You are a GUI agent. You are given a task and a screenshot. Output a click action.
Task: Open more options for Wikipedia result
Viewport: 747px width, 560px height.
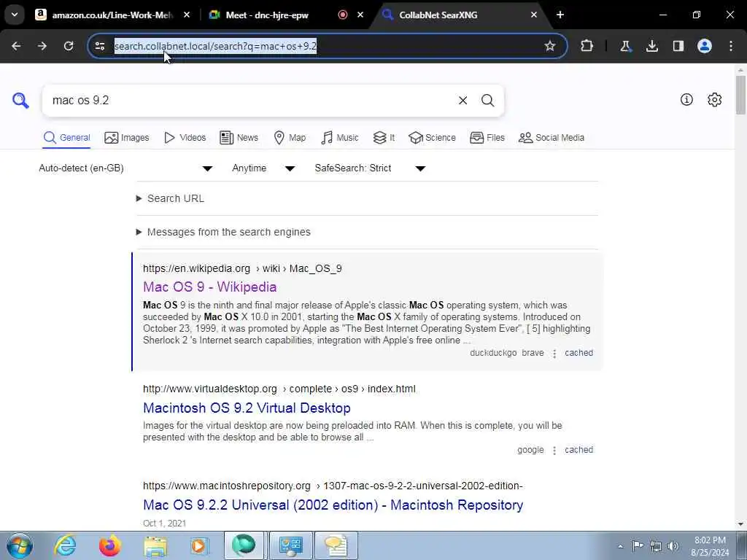pos(554,354)
